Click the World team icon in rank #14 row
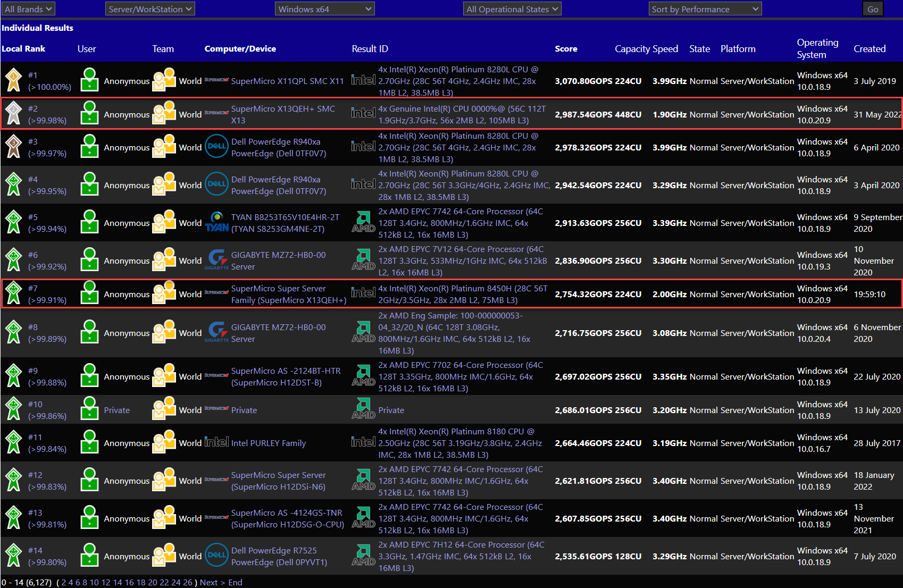The width and height of the screenshot is (903, 588). point(164,555)
